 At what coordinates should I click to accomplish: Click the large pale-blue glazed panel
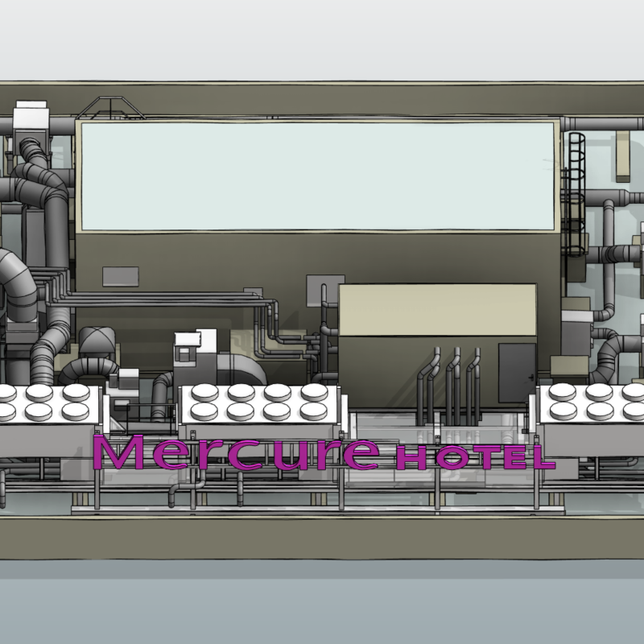318,176
